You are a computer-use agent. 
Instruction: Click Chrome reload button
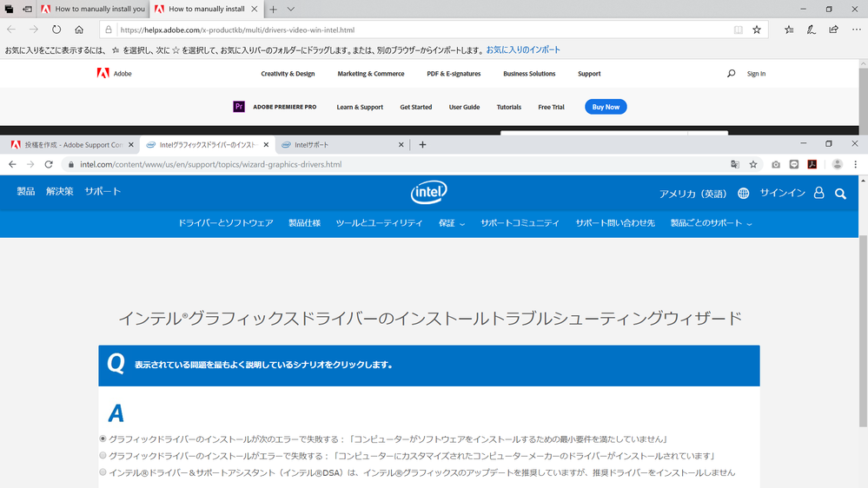pos(49,164)
